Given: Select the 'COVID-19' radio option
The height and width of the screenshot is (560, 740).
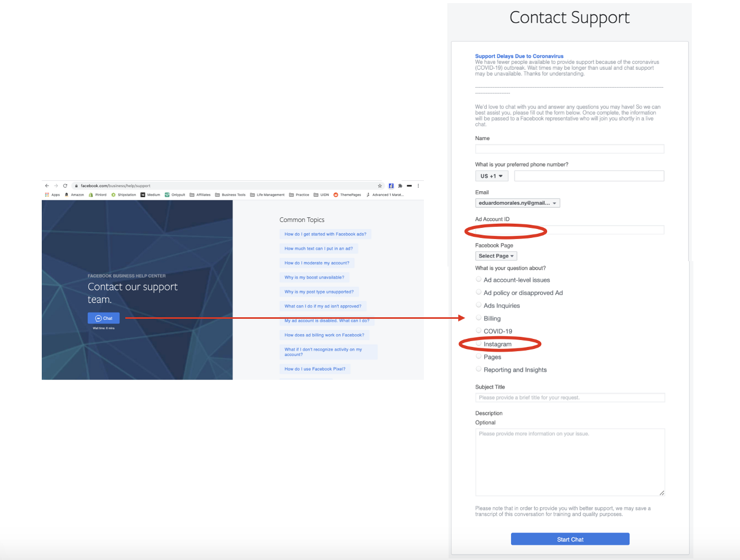Looking at the screenshot, I should (478, 331).
